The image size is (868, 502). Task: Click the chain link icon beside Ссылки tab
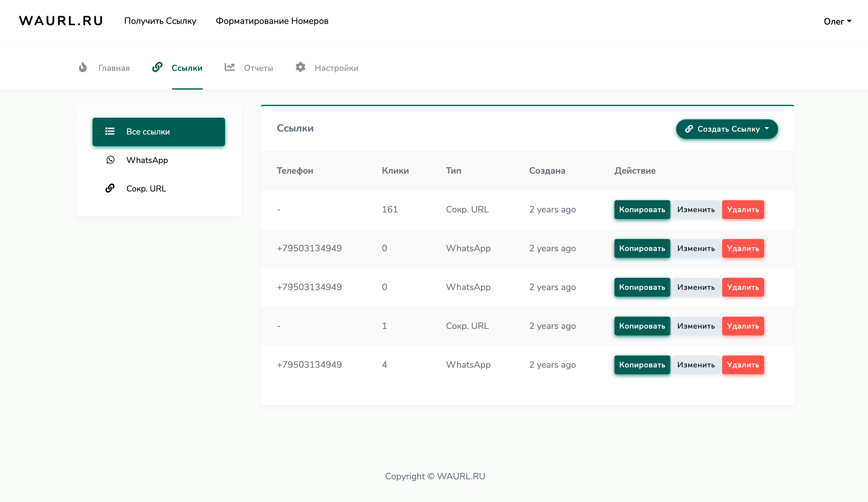157,67
